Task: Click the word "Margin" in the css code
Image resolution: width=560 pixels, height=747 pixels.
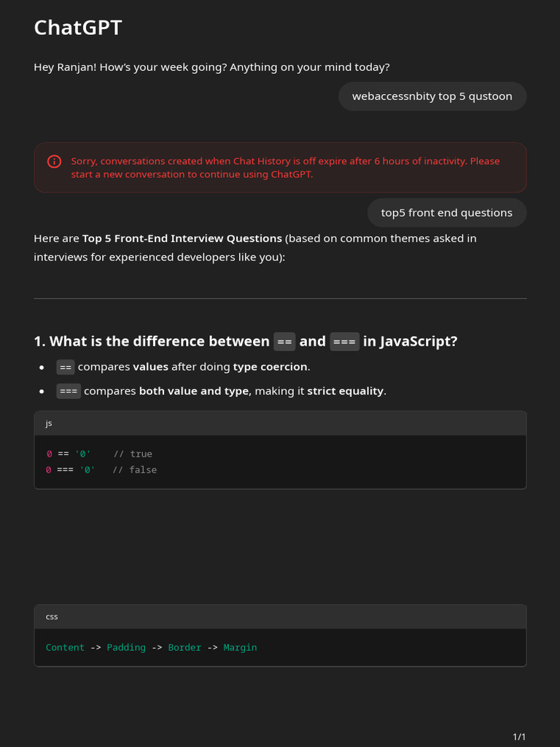Action: 240,647
